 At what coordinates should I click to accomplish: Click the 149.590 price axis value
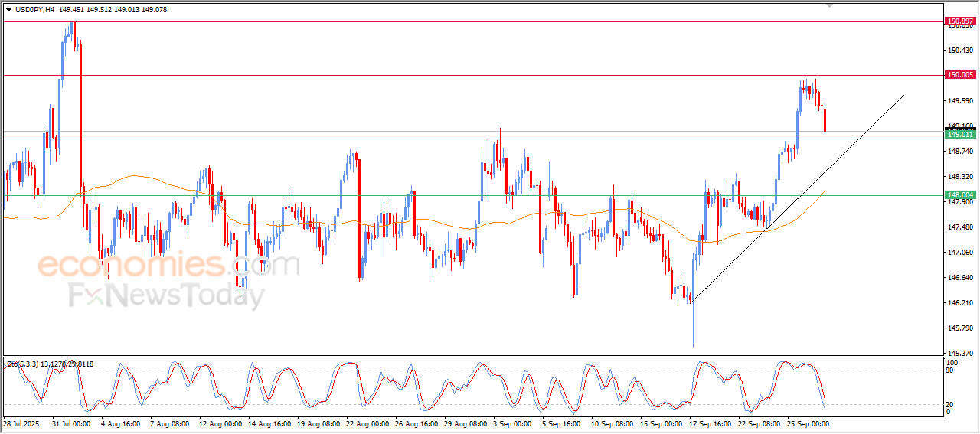click(960, 101)
